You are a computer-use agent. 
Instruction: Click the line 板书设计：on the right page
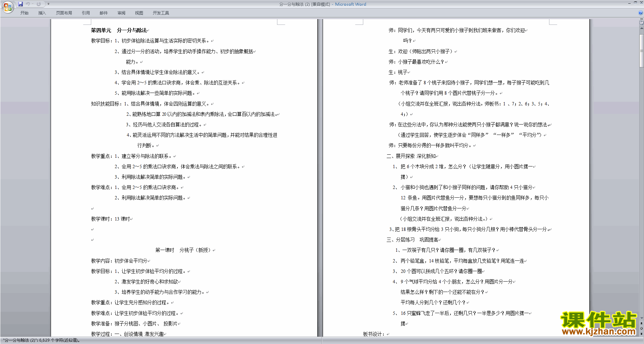tap(374, 334)
